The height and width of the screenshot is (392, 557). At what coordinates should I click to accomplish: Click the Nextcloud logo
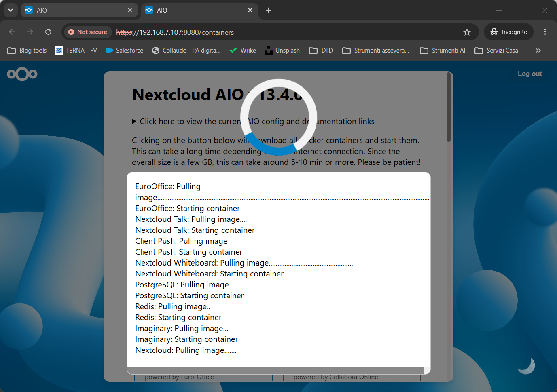point(22,74)
